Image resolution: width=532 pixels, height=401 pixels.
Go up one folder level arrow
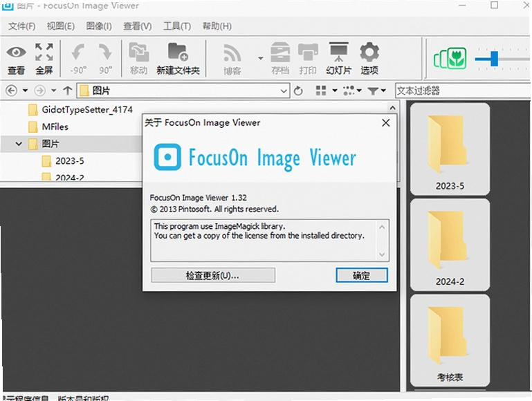(68, 91)
